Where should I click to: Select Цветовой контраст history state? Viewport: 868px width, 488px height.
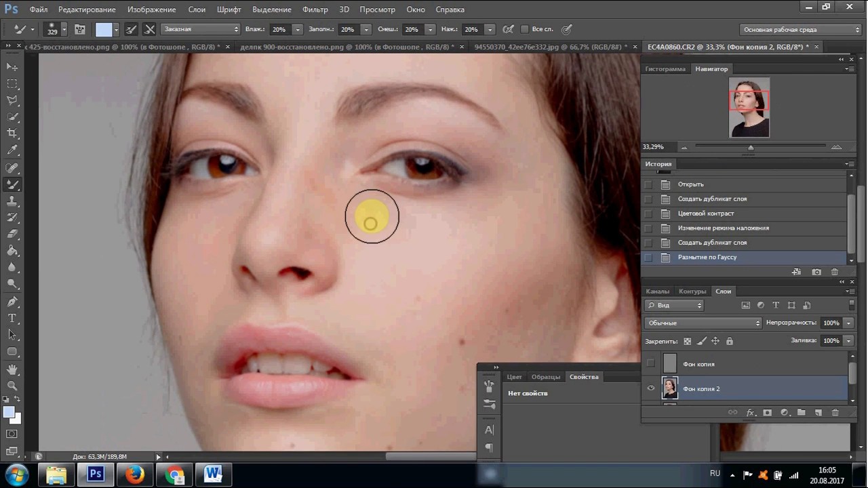coord(705,213)
